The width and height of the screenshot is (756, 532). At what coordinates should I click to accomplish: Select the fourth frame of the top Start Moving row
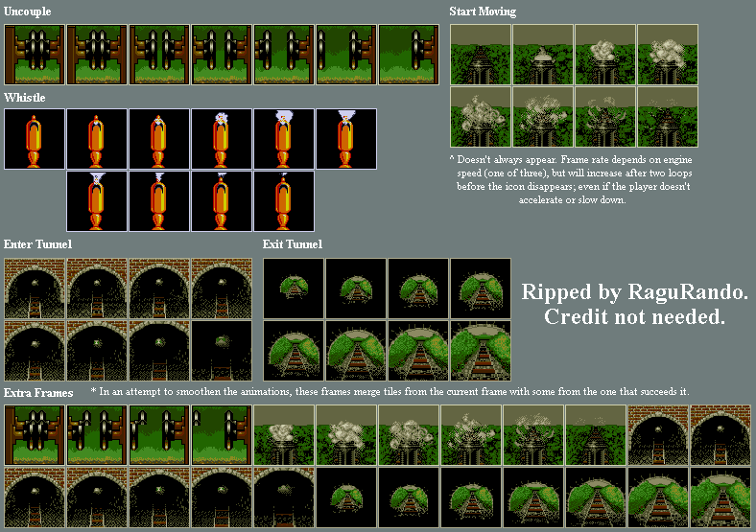pyautogui.click(x=668, y=55)
